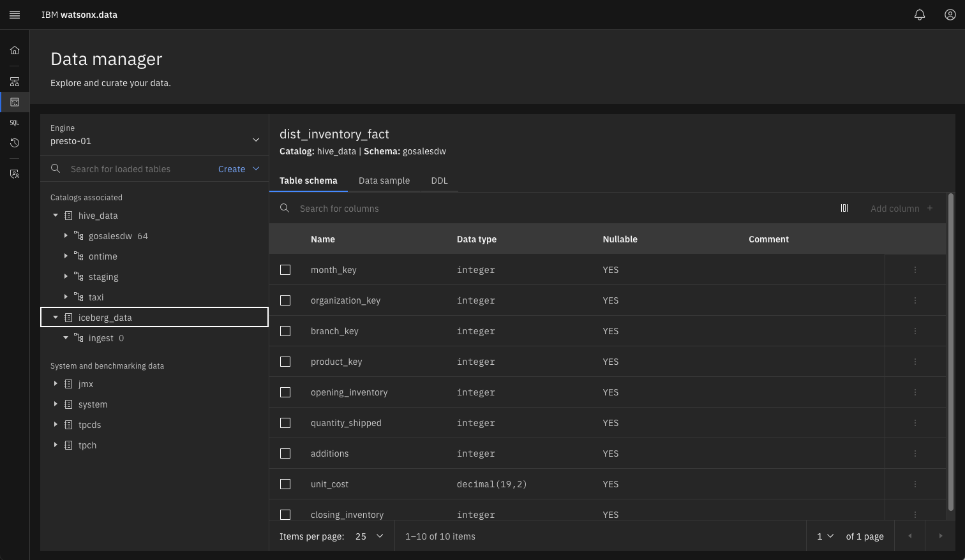Check the unit_cost column checkbox
The width and height of the screenshot is (965, 560).
pos(285,484)
